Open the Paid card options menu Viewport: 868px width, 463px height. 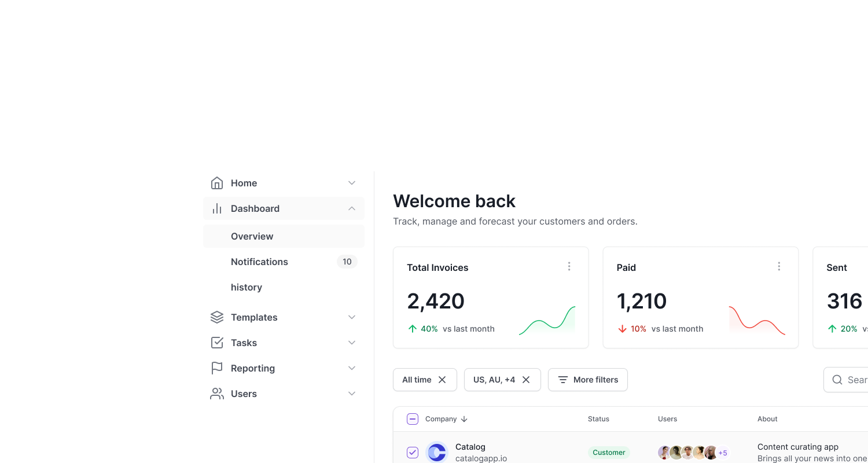pyautogui.click(x=779, y=266)
